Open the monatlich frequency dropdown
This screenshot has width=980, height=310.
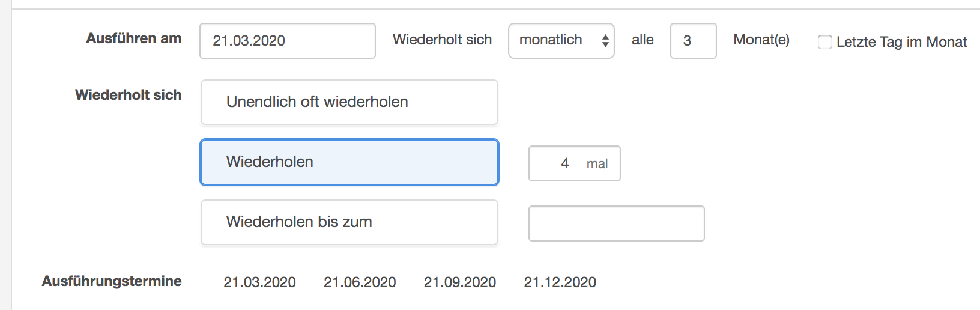[561, 41]
